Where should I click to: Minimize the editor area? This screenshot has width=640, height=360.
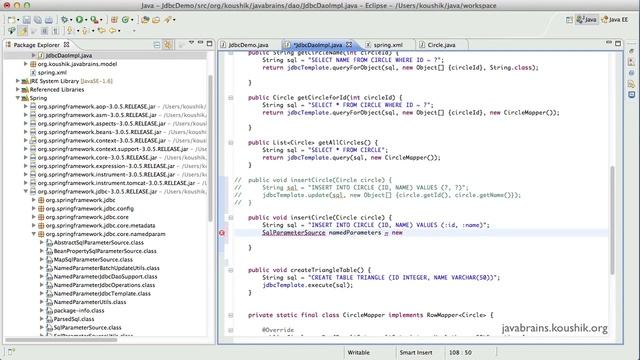[x=609, y=42]
